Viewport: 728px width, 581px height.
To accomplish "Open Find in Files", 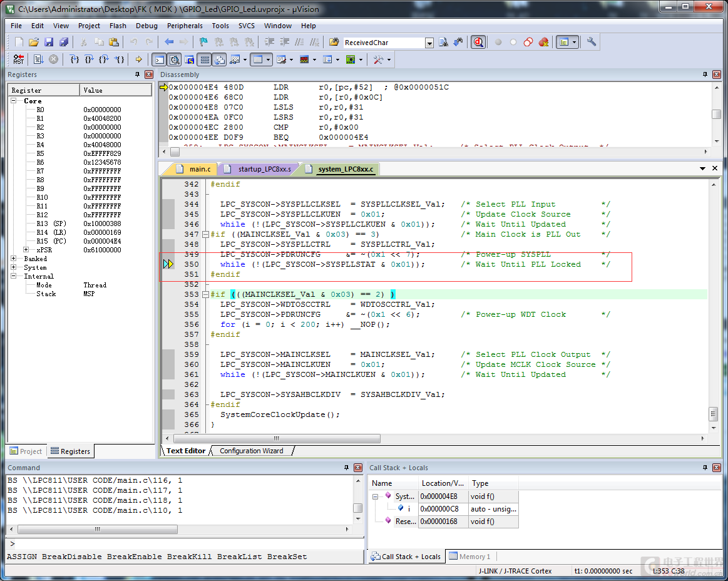I will click(334, 43).
